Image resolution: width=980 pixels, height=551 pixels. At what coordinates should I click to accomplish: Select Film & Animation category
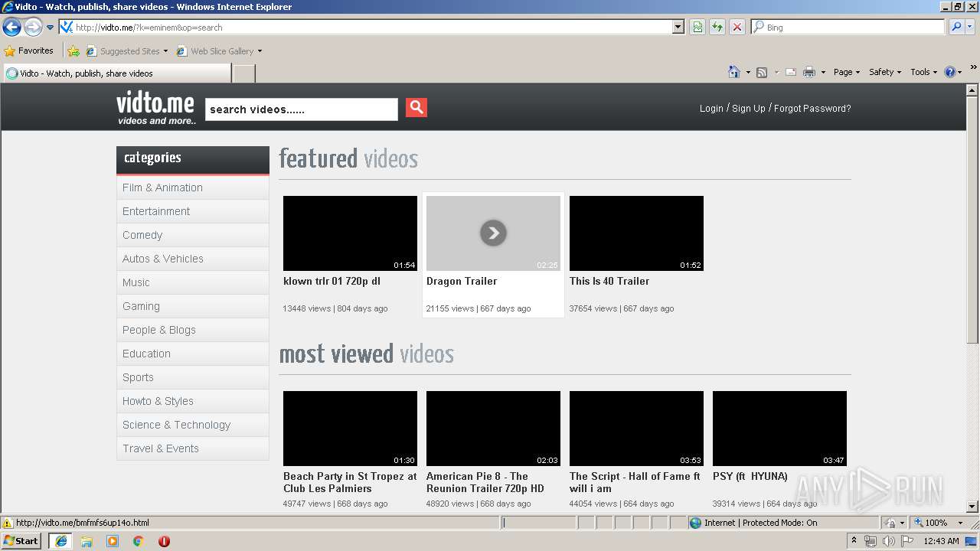193,187
